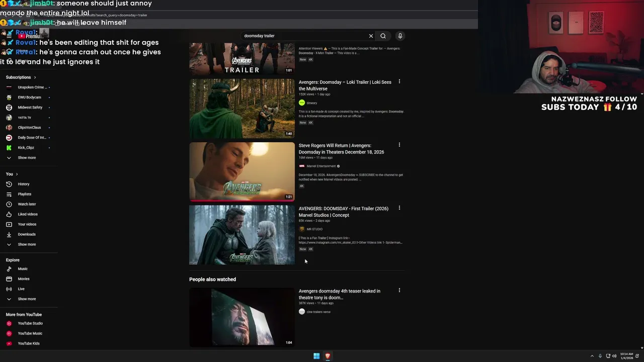Click the magnifier search button
The image size is (644, 362).
point(383,36)
